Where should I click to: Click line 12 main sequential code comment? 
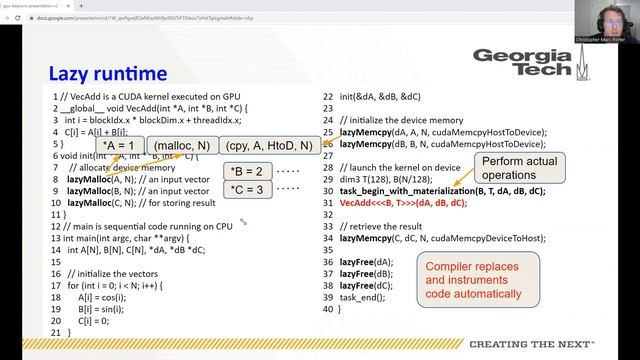point(148,227)
